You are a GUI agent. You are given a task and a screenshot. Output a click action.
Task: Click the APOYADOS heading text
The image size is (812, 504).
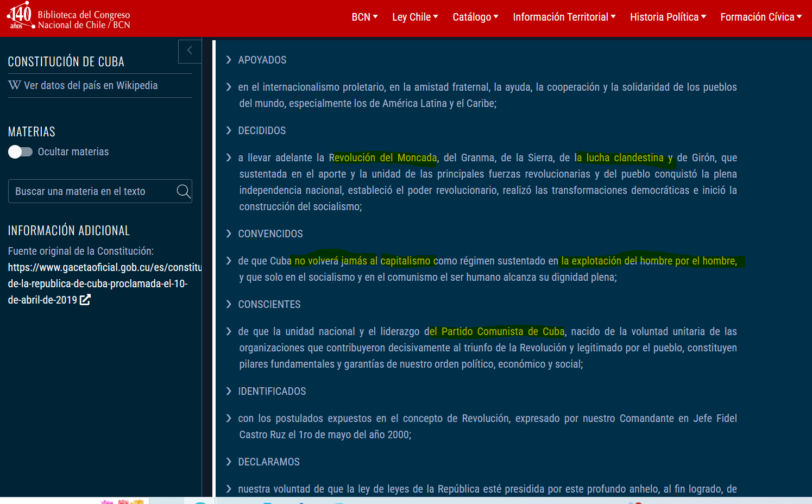click(262, 60)
